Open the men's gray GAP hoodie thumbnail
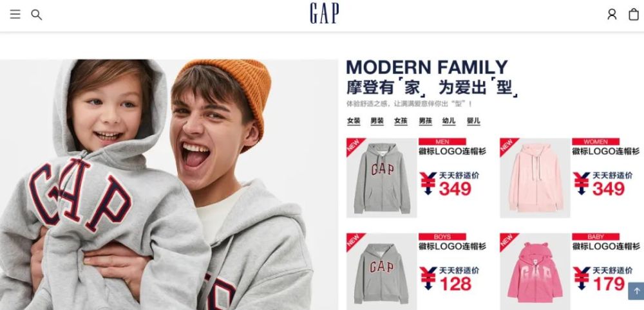 point(381,178)
